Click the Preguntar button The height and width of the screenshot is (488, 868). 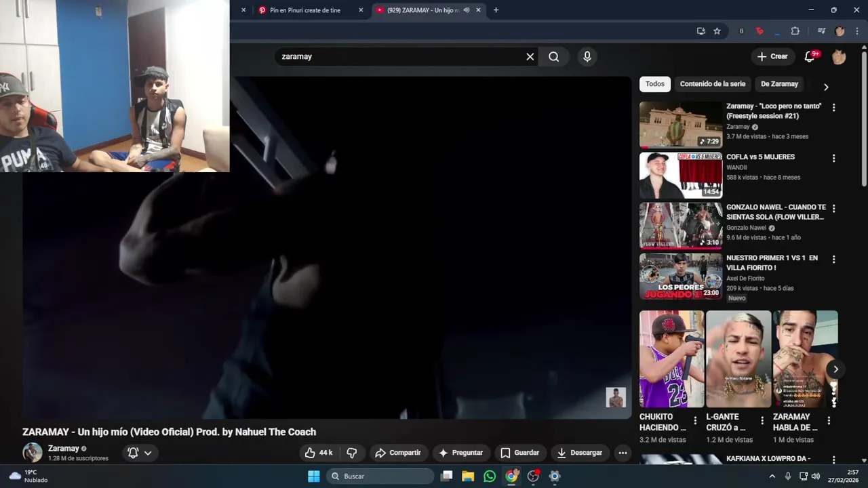point(461,453)
